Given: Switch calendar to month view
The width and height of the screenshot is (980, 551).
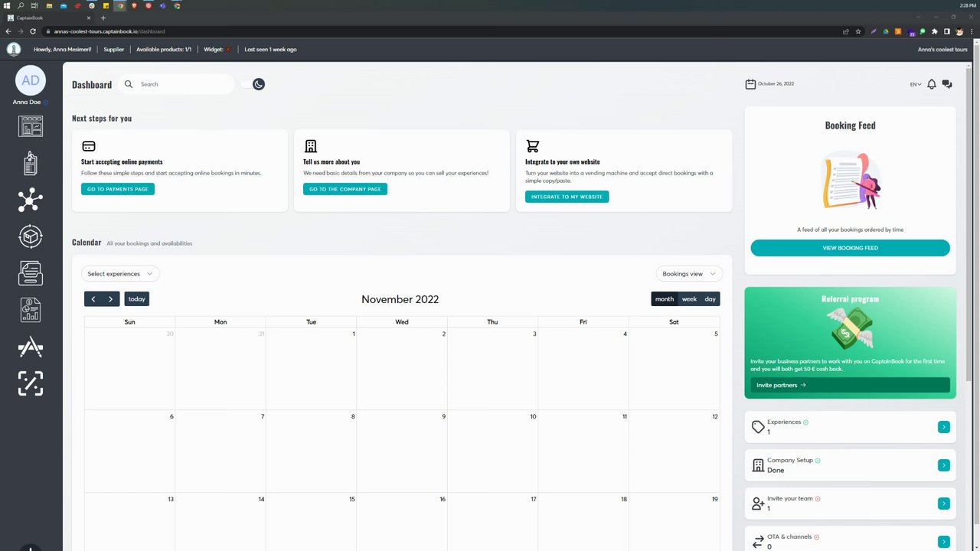Looking at the screenshot, I should pyautogui.click(x=665, y=299).
